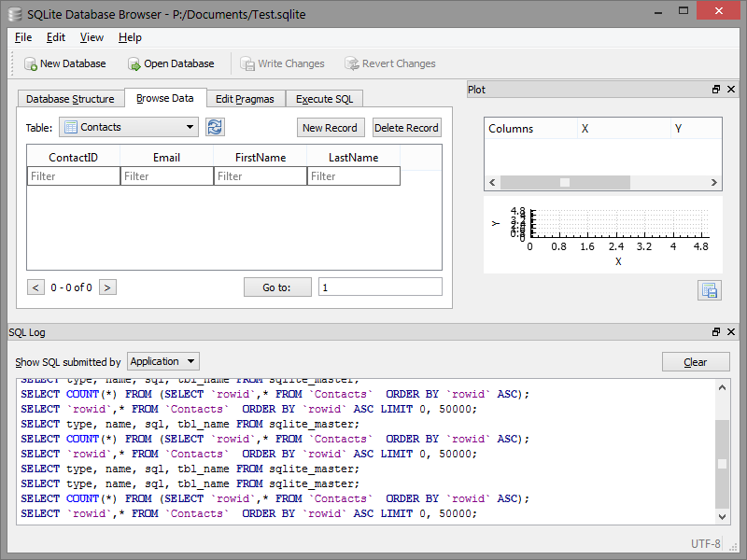The width and height of the screenshot is (747, 560).
Task: Open an existing database file
Action: pos(170,63)
